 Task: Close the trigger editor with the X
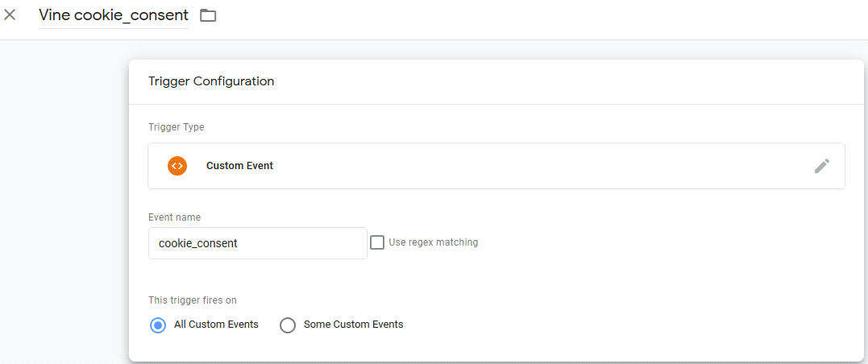tap(10, 15)
